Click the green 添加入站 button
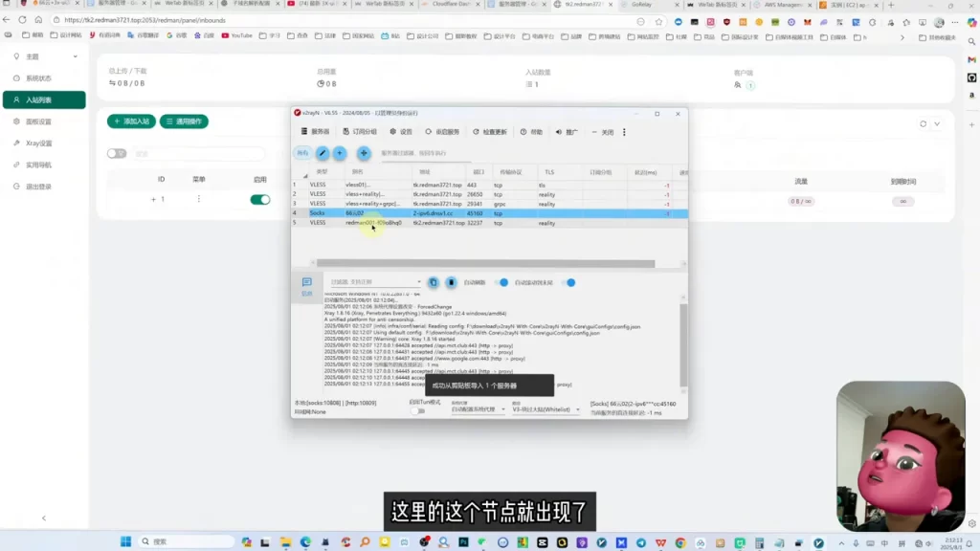 [x=131, y=121]
